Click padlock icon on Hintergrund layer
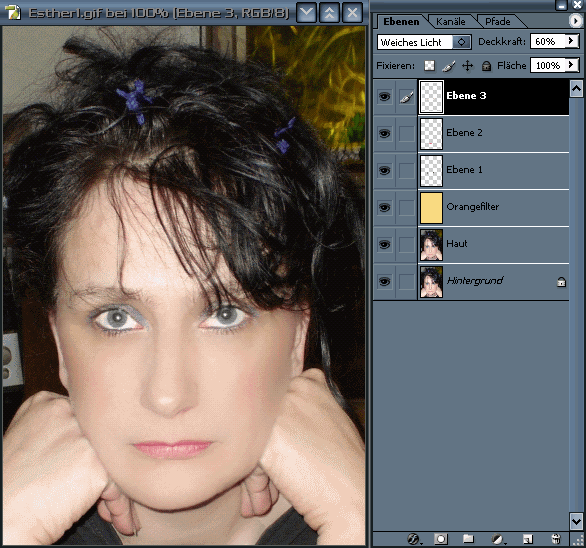Image resolution: width=586 pixels, height=548 pixels. click(561, 282)
